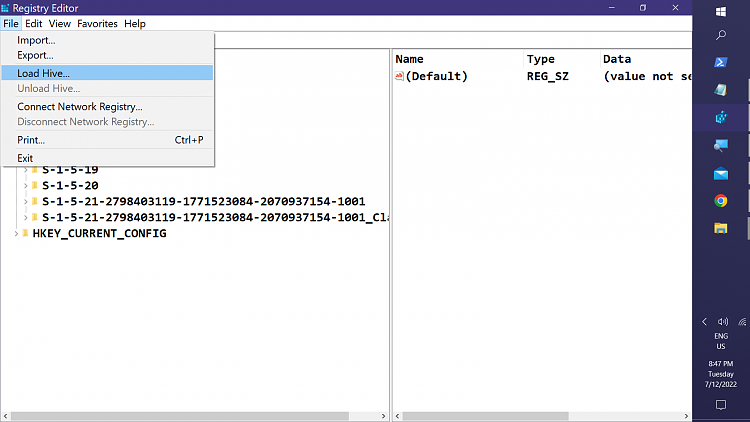Open the Windows Start button
Image resolution: width=750 pixels, height=422 pixels.
tap(721, 11)
